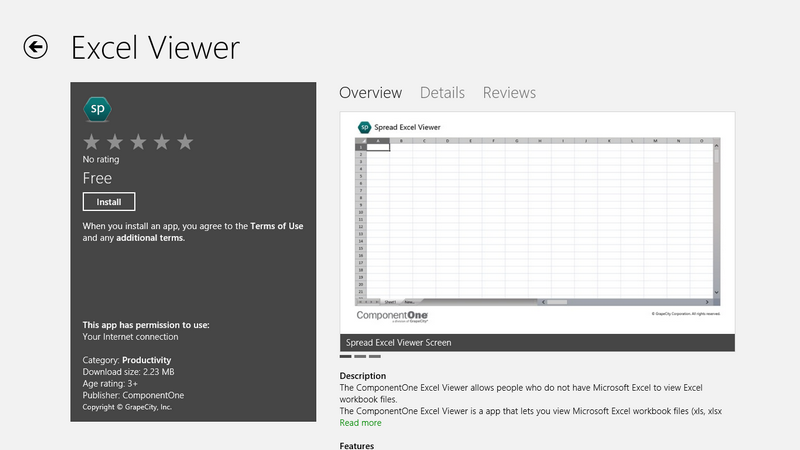Image resolution: width=800 pixels, height=450 pixels.
Task: Select the first screenshot page indicator
Action: (346, 356)
